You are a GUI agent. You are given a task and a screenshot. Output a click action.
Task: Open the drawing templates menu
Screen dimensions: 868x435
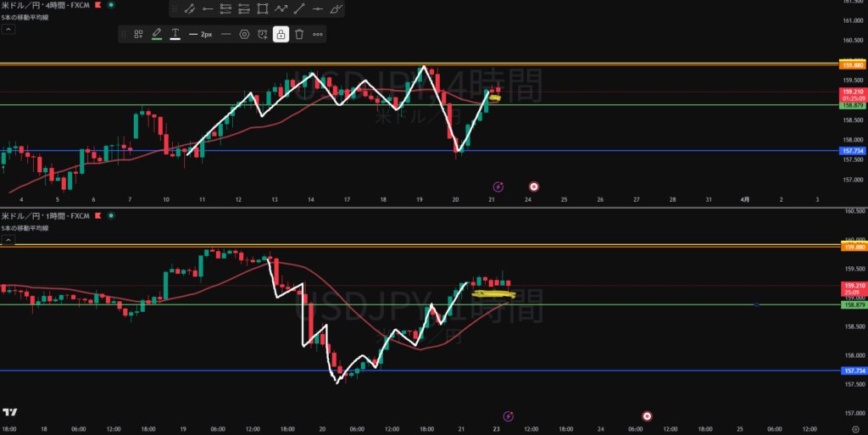pos(138,34)
